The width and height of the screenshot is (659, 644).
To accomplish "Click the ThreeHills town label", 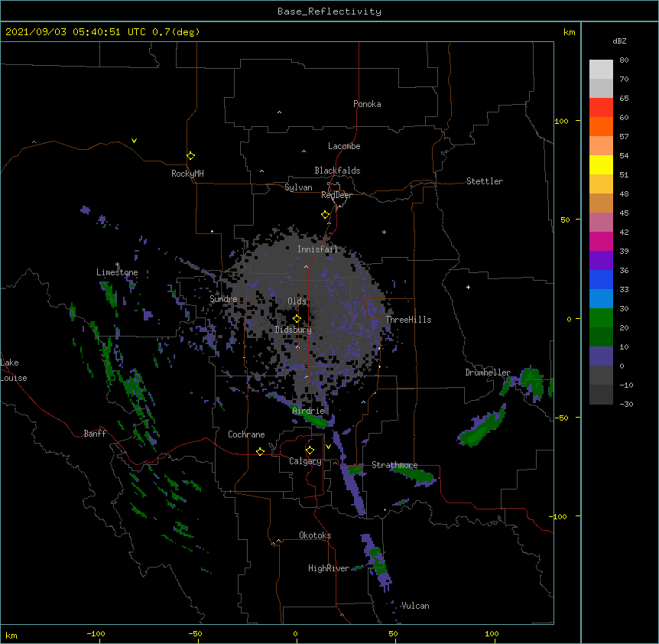I will tap(408, 320).
